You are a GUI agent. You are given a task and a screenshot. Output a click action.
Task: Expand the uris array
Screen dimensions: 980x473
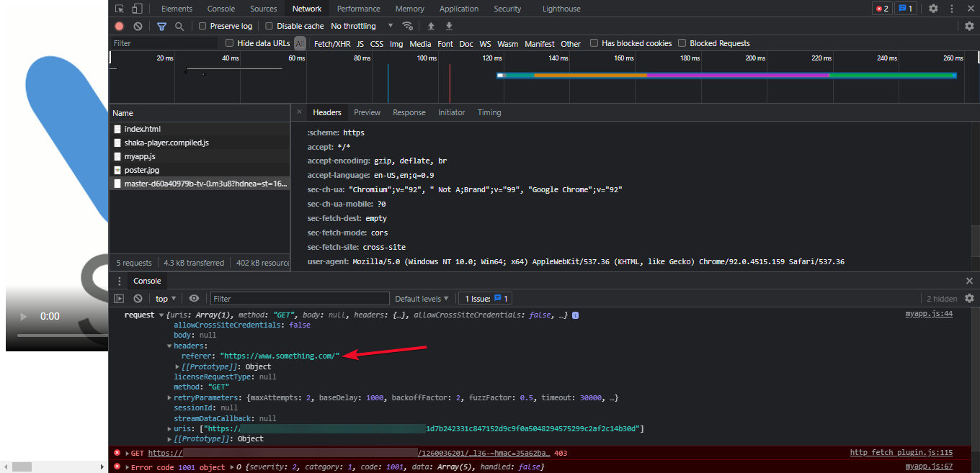coord(170,429)
